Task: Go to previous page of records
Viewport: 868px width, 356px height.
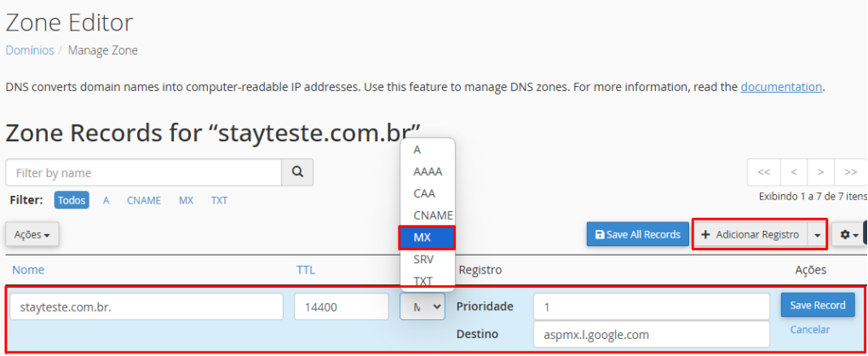Action: point(792,172)
